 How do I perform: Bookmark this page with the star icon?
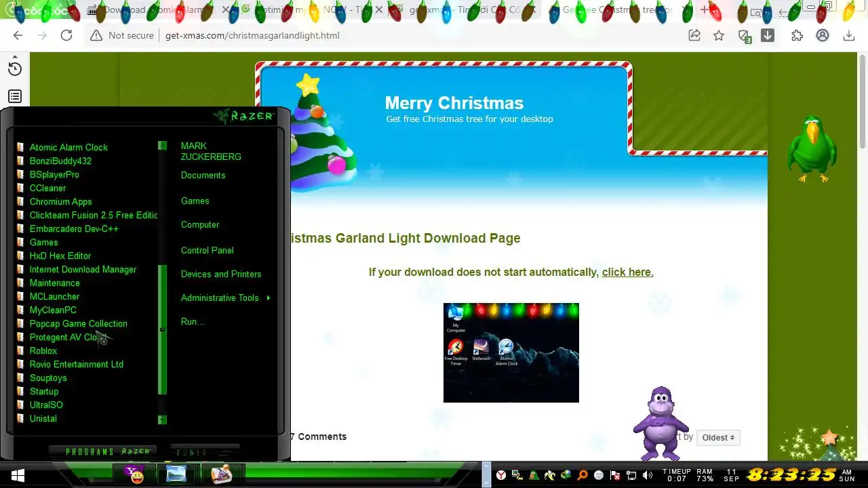[719, 35]
